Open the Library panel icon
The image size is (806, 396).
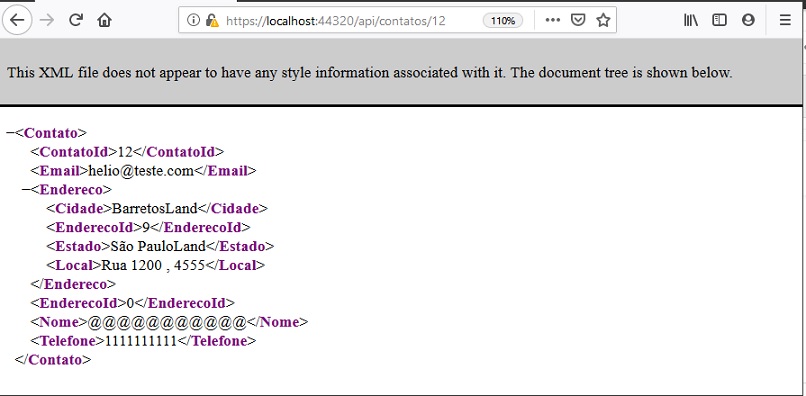[x=690, y=20]
